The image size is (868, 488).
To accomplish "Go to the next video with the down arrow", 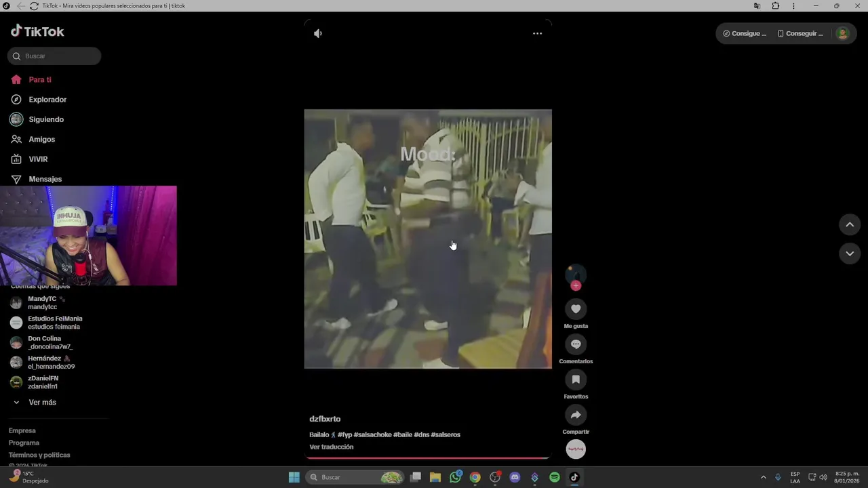I will pos(850,253).
